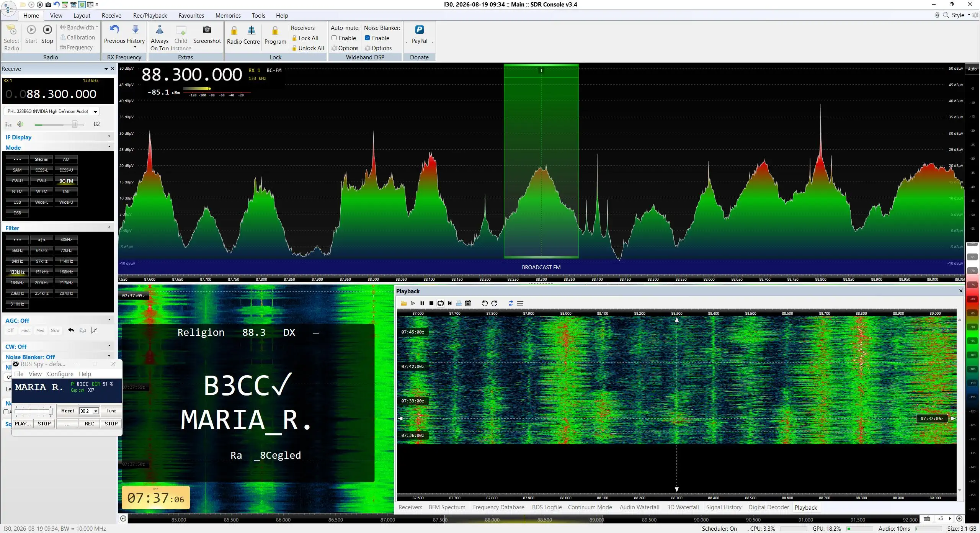
Task: Click the Stop radio icon in ribbon
Action: [x=47, y=30]
